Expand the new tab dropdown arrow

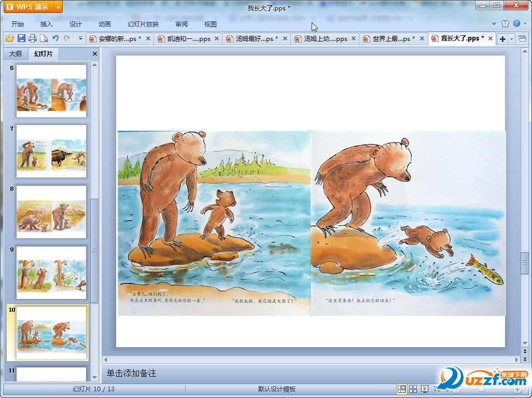pyautogui.click(x=512, y=39)
